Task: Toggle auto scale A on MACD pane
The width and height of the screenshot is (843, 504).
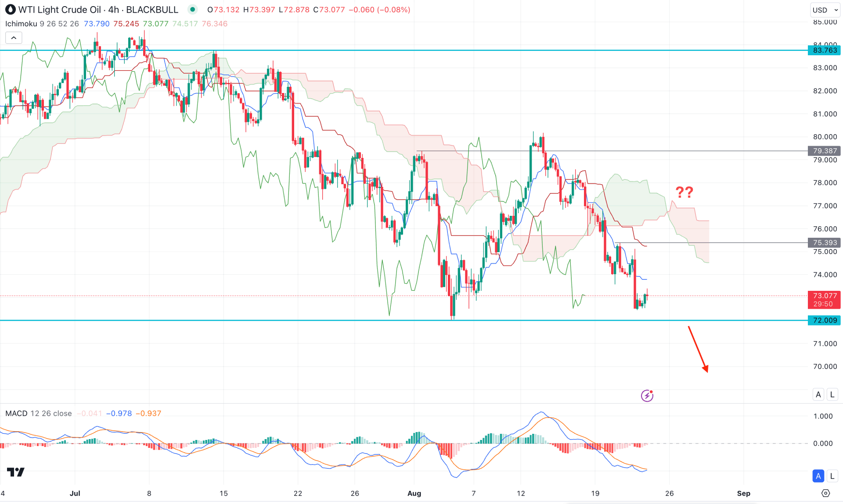Action: pyautogui.click(x=818, y=476)
